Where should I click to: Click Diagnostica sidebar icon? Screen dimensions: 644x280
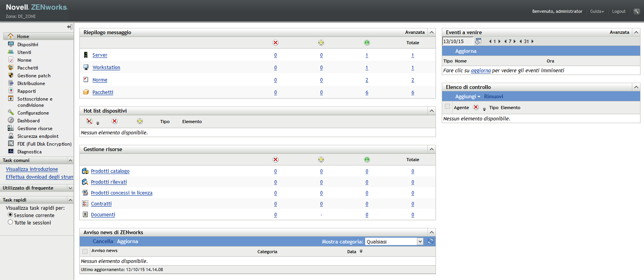[11, 151]
